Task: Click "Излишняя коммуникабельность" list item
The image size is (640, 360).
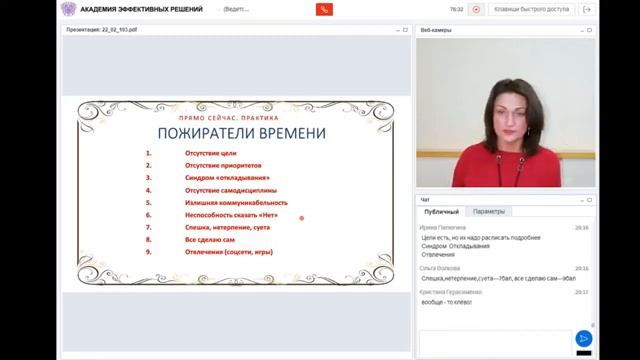Action: pos(236,202)
